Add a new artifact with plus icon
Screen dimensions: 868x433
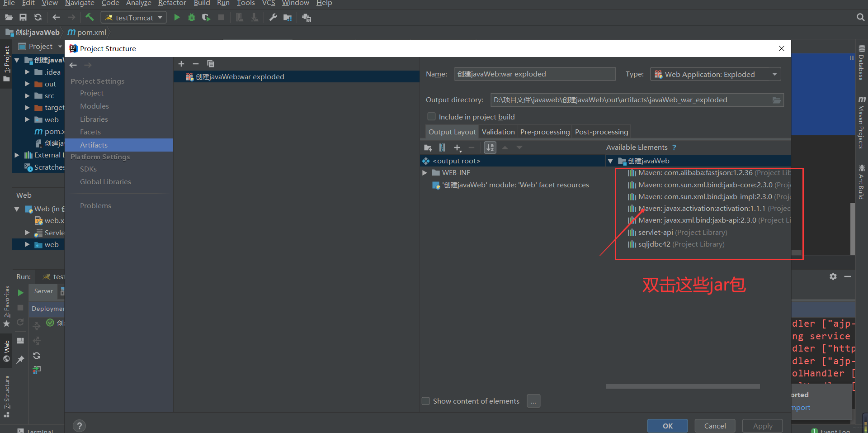point(181,64)
